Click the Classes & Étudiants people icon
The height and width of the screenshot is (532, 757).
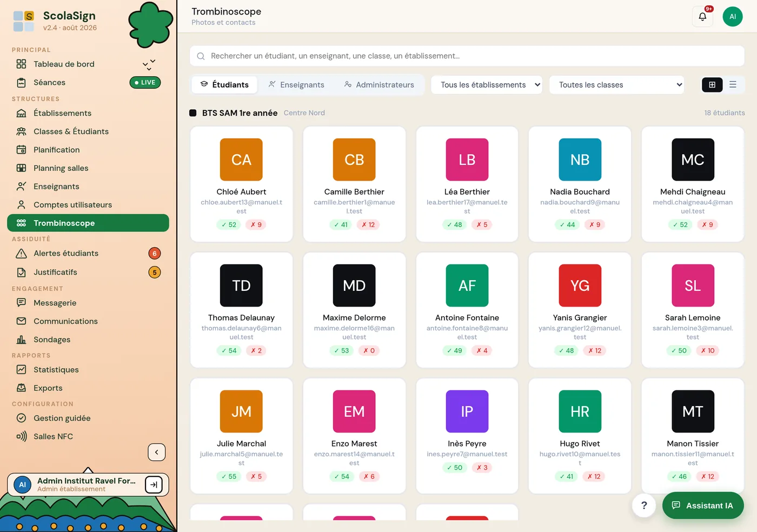[x=22, y=131]
